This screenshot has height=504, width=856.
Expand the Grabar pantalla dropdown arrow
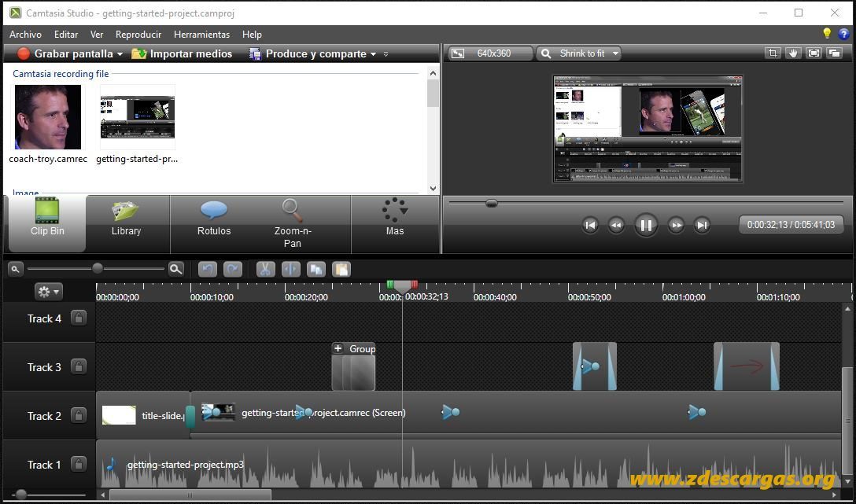[x=120, y=54]
